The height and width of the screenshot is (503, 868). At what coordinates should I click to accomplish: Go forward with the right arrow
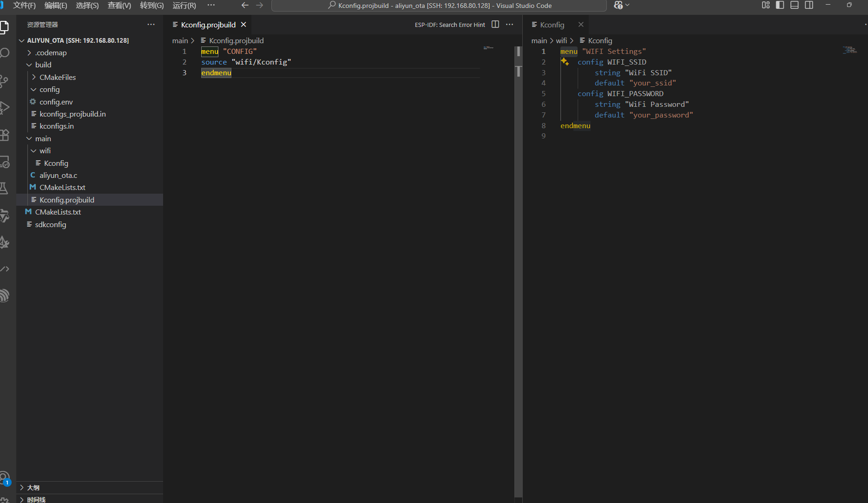pyautogui.click(x=260, y=5)
